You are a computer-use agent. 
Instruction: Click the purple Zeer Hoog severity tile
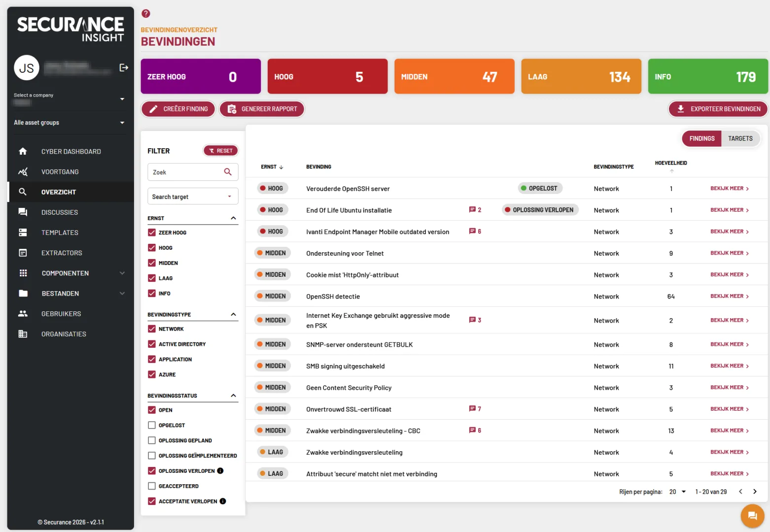[x=201, y=76]
